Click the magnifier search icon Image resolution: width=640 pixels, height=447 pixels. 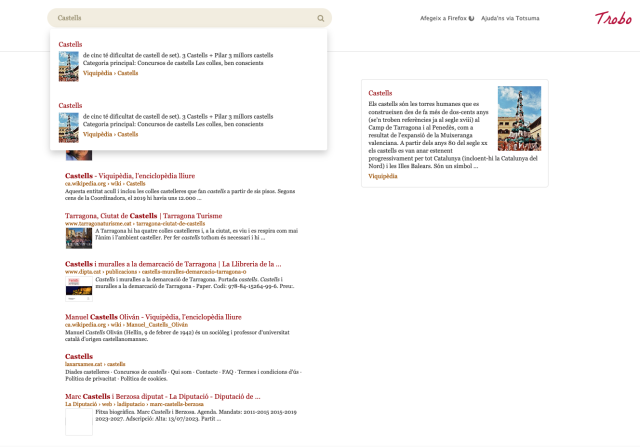click(x=320, y=18)
